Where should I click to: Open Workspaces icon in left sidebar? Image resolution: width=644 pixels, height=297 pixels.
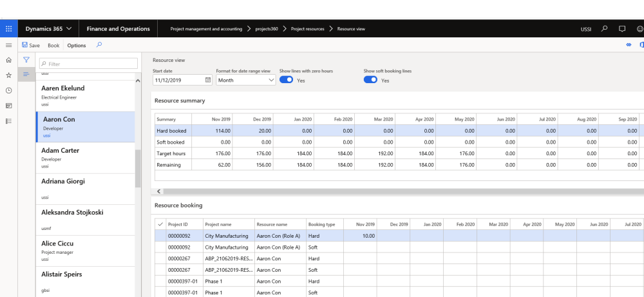[9, 106]
